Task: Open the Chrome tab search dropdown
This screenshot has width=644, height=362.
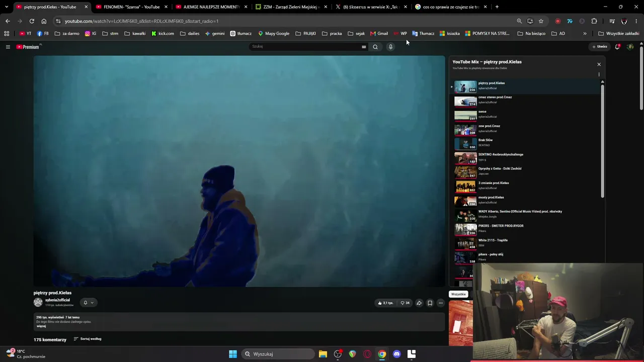Action: point(7,7)
